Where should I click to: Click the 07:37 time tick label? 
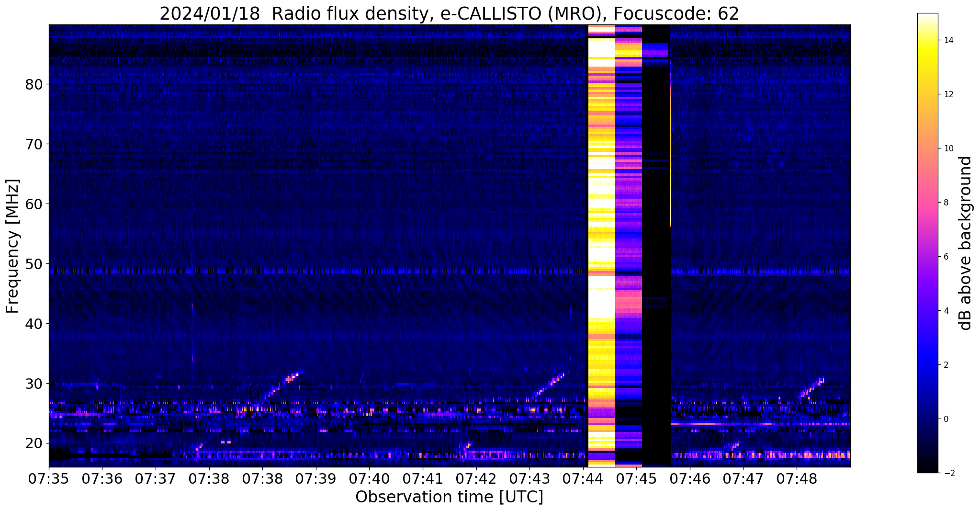(156, 478)
